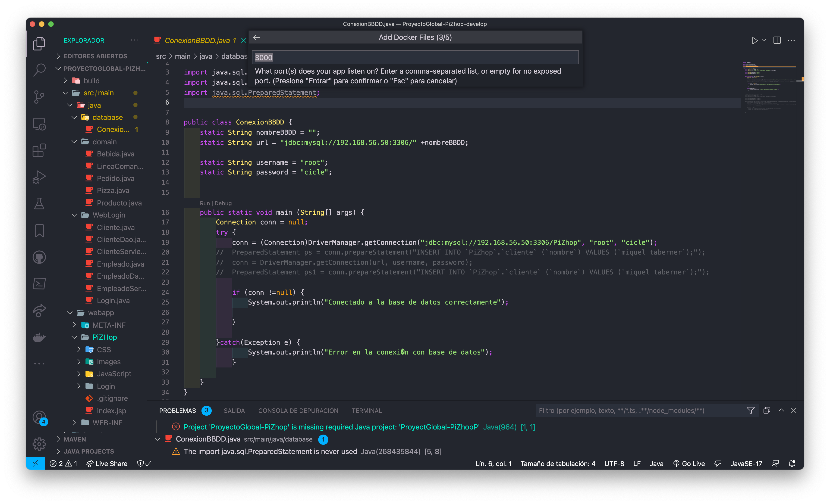The width and height of the screenshot is (830, 504).
Task: Select the Source Control icon
Action: pos(39,97)
